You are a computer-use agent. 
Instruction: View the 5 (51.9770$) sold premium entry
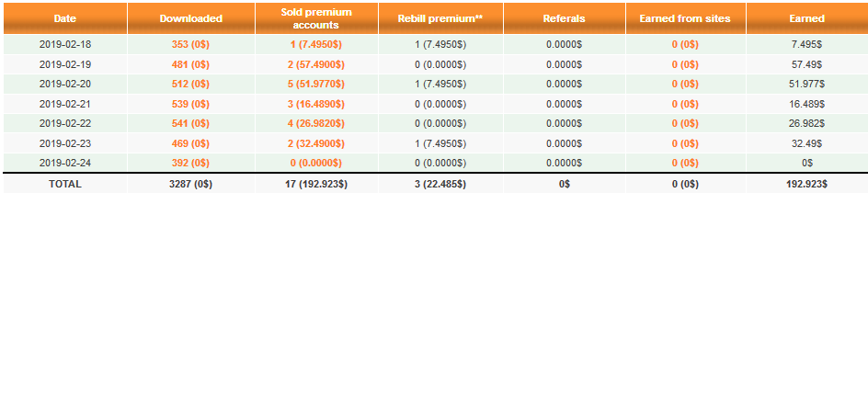pos(316,85)
